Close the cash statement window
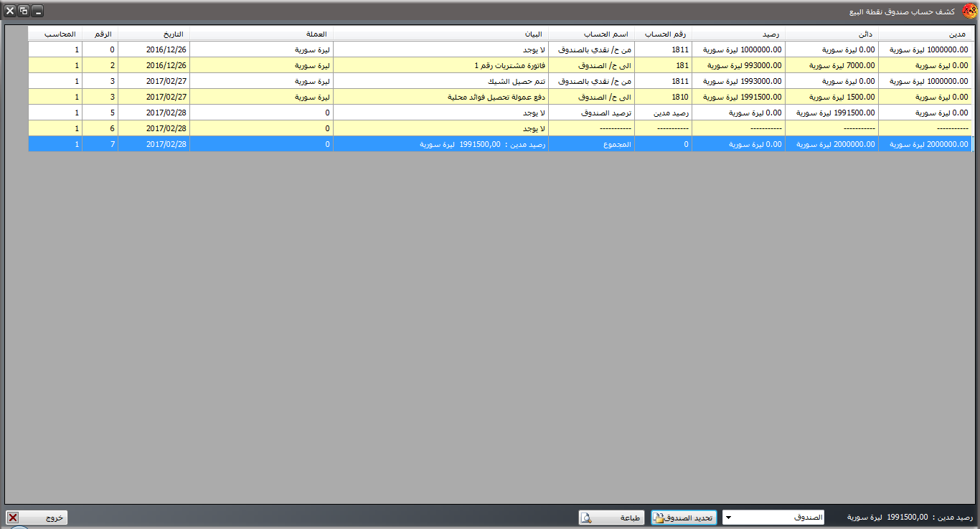Viewport: 980px width, 529px height. [10, 11]
